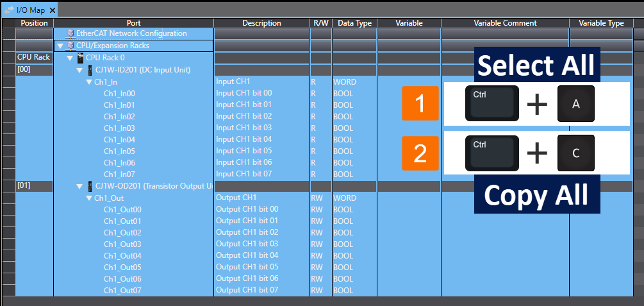Collapse the Ch1_In channel node
This screenshot has width=644, height=306.
(89, 82)
